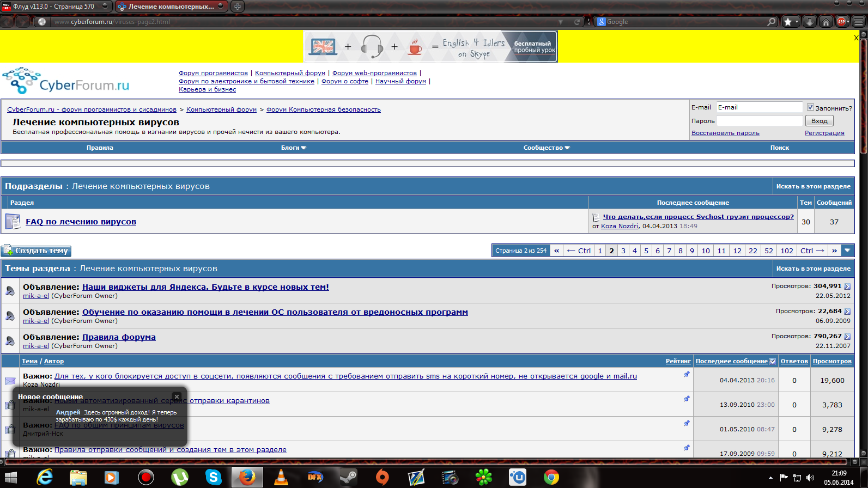Close the 'Новое сообщение' popup
868x488 pixels.
click(x=177, y=396)
